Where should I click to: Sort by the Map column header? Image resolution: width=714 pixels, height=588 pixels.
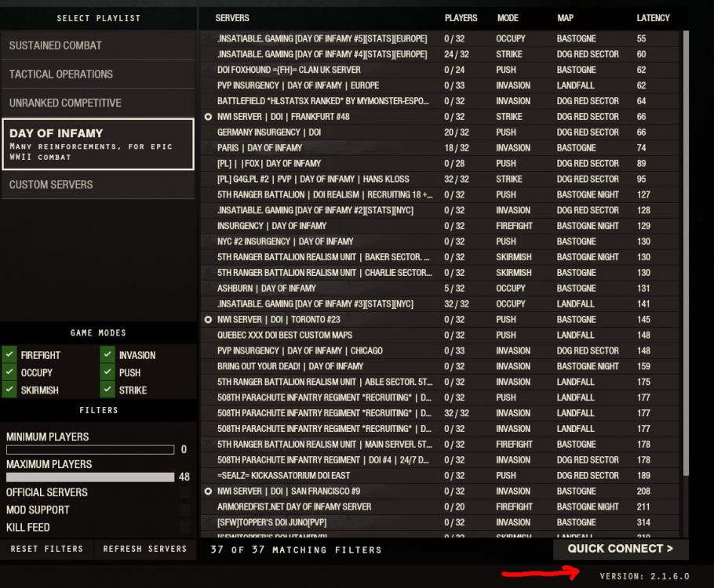tap(565, 18)
